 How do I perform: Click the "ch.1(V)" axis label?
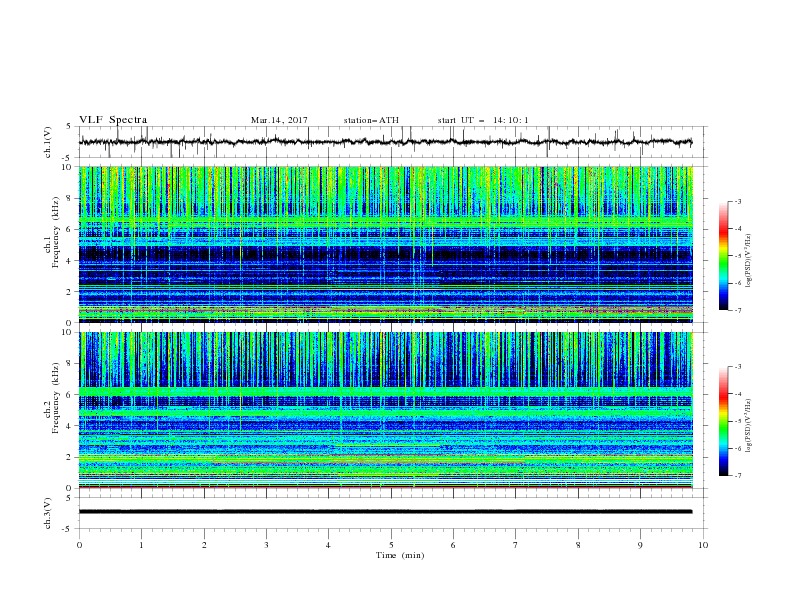tap(48, 142)
